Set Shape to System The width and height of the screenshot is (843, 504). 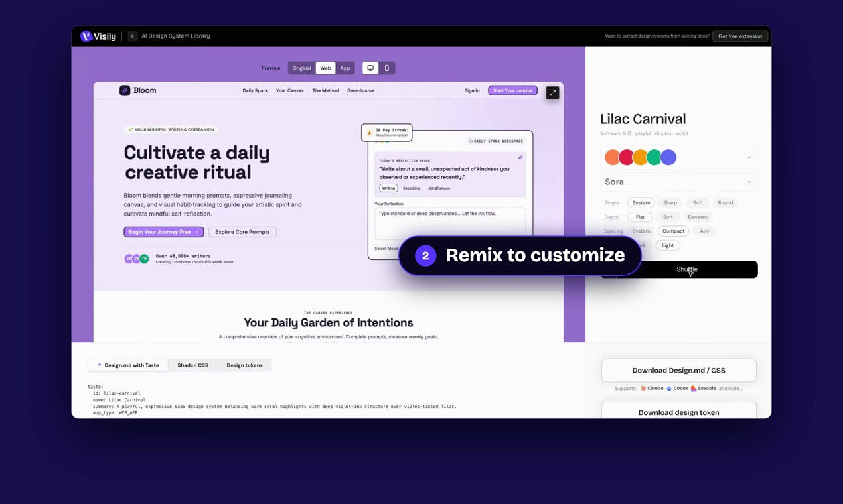tap(641, 203)
